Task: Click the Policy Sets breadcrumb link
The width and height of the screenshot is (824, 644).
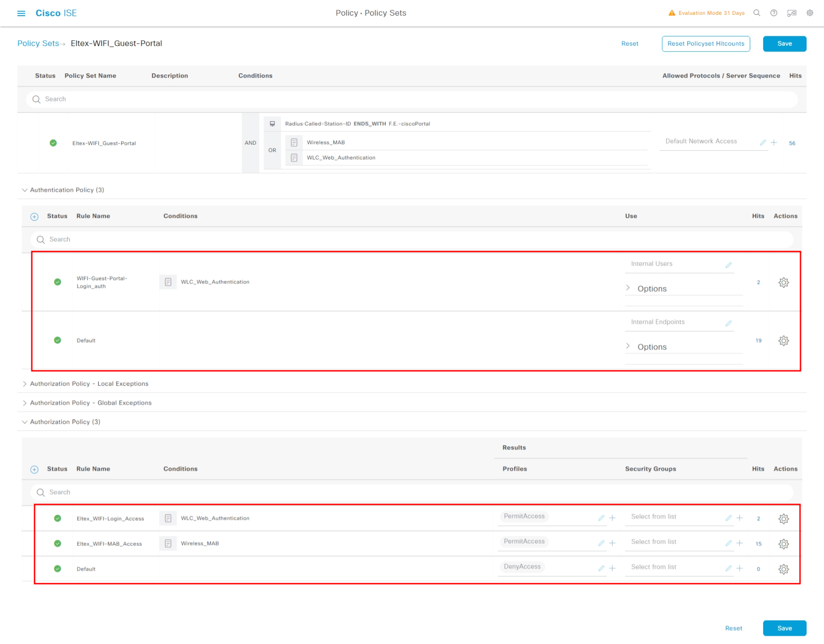Action: click(x=38, y=43)
